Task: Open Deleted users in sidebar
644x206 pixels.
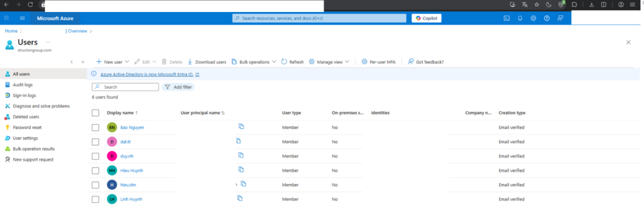Action: (x=26, y=117)
